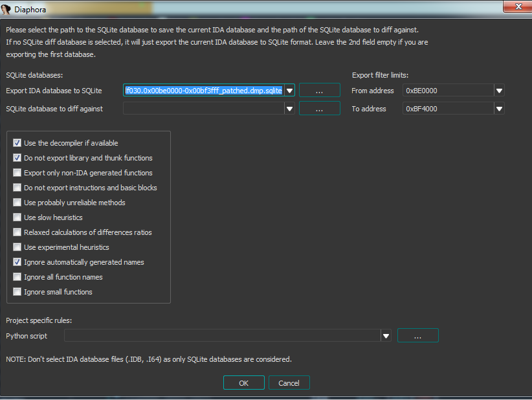Enable Use experimental heuristics option
The width and height of the screenshot is (532, 400).
[17, 247]
